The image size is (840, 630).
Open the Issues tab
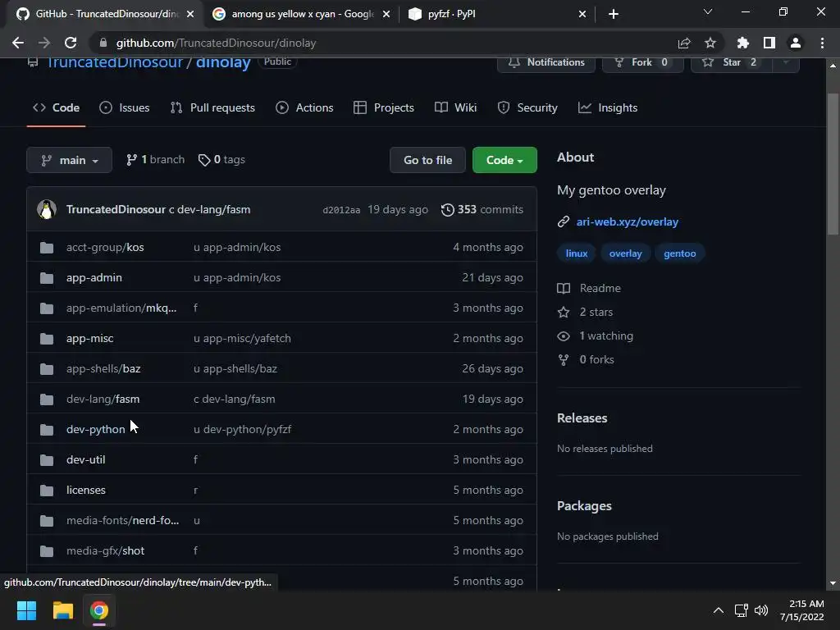[x=125, y=107]
